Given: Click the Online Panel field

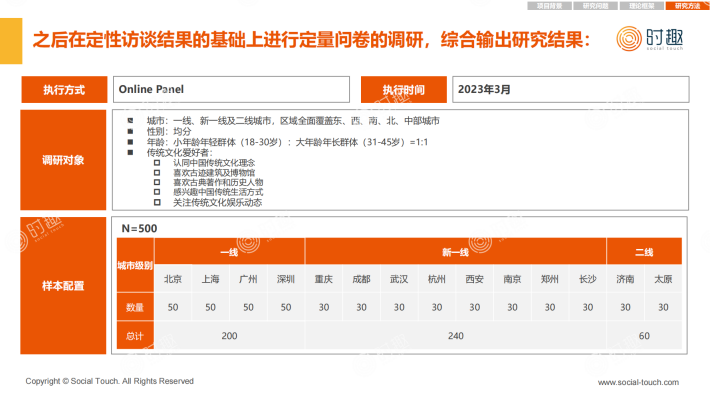Looking at the screenshot, I should coord(231,89).
